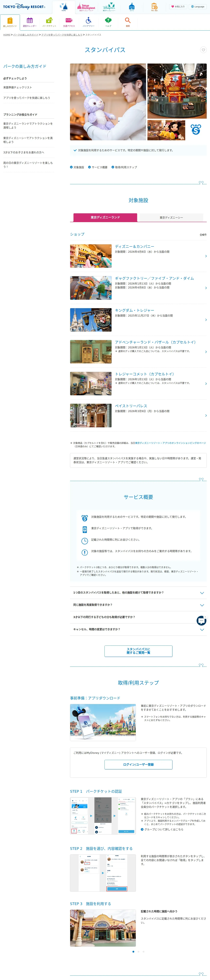This screenshot has width=210, height=980.
Task: Open the ヘルプ help menu
Action: (108, 22)
